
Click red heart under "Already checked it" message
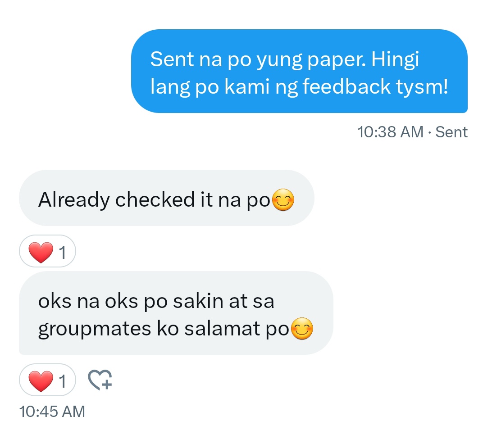pos(41,252)
